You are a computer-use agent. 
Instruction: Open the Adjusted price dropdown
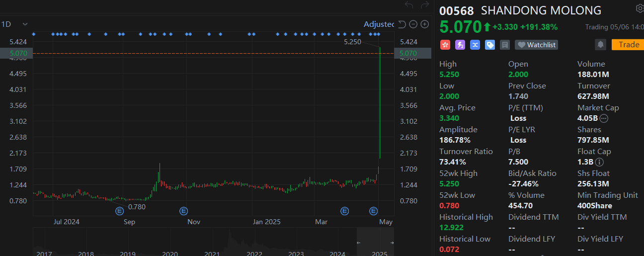pos(379,24)
